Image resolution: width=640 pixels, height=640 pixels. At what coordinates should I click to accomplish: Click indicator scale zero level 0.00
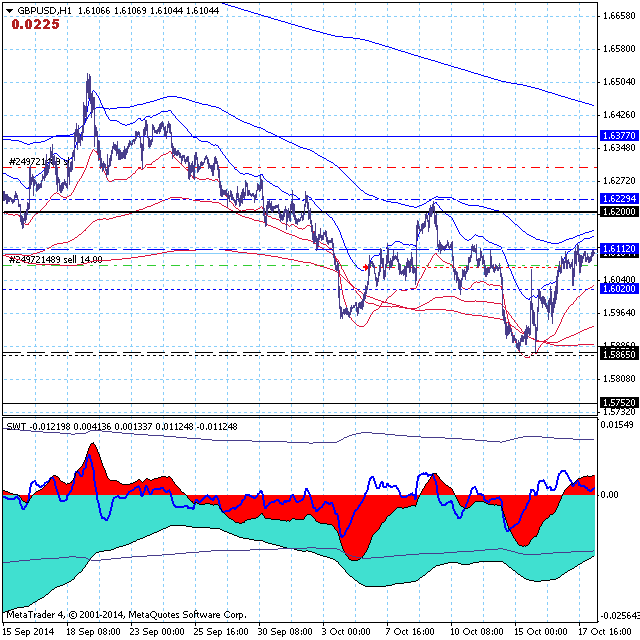(x=610, y=495)
